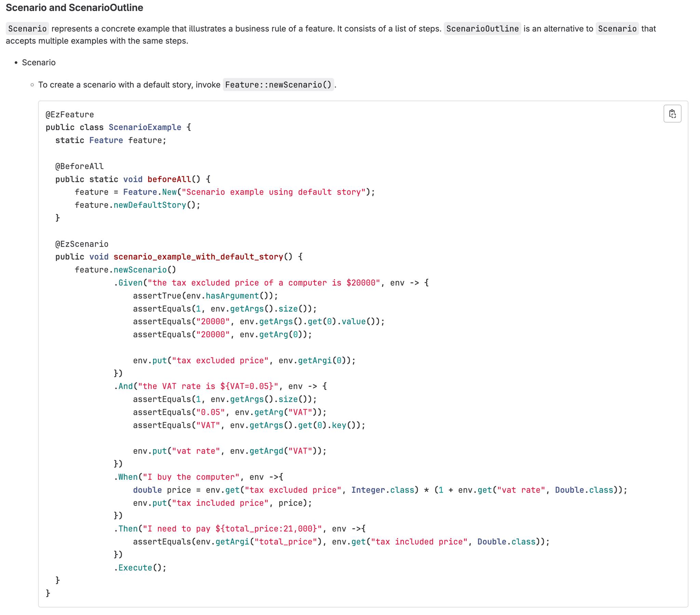Click the 'Scenario and ScenarioOutline' heading
This screenshot has height=615, width=700.
(74, 8)
